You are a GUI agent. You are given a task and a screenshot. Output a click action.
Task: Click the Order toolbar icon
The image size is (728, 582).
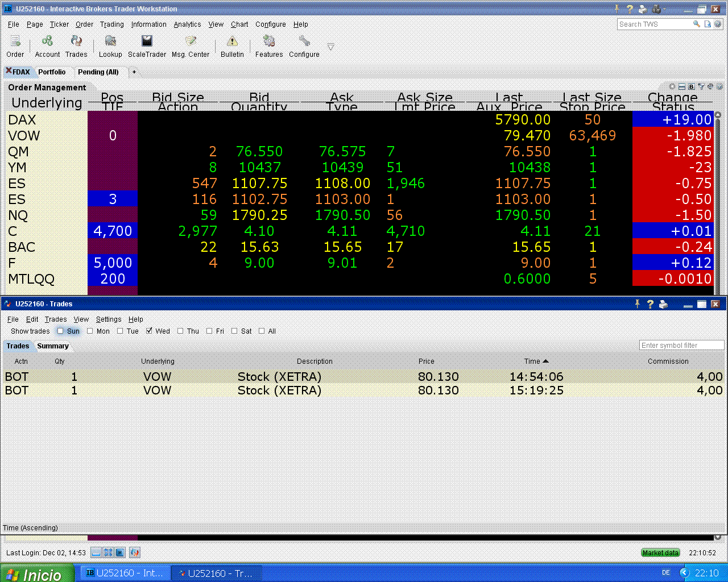tap(15, 41)
